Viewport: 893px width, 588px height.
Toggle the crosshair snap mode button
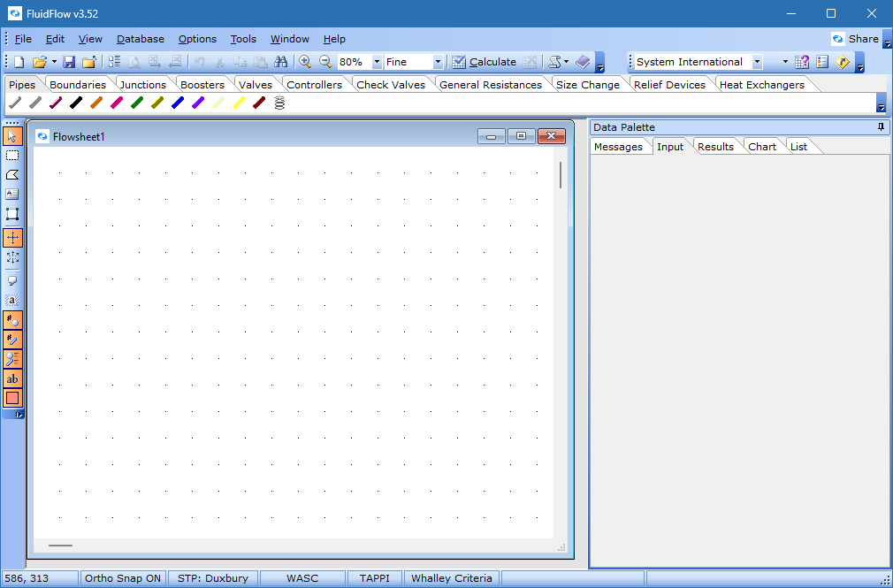click(12, 238)
